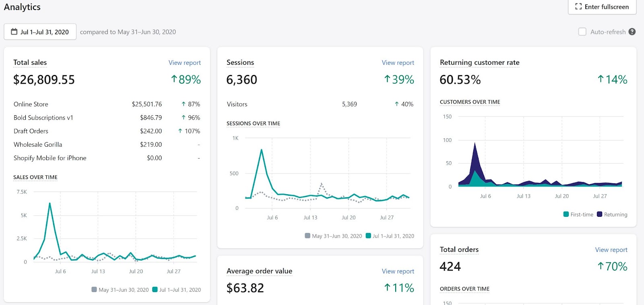The image size is (644, 305).
Task: Click the CUSTOMERS OVER TIME chart heading
Action: pos(470,102)
